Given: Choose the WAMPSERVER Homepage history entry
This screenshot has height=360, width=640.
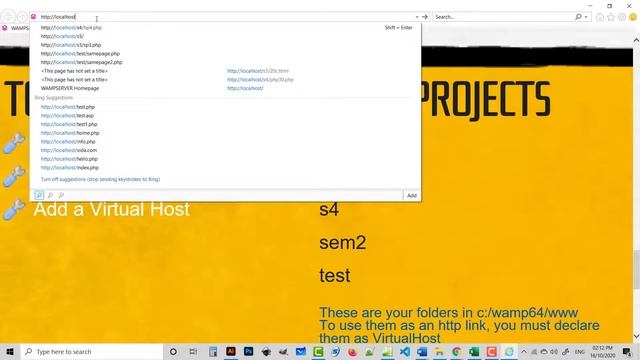Looking at the screenshot, I should 70,88.
